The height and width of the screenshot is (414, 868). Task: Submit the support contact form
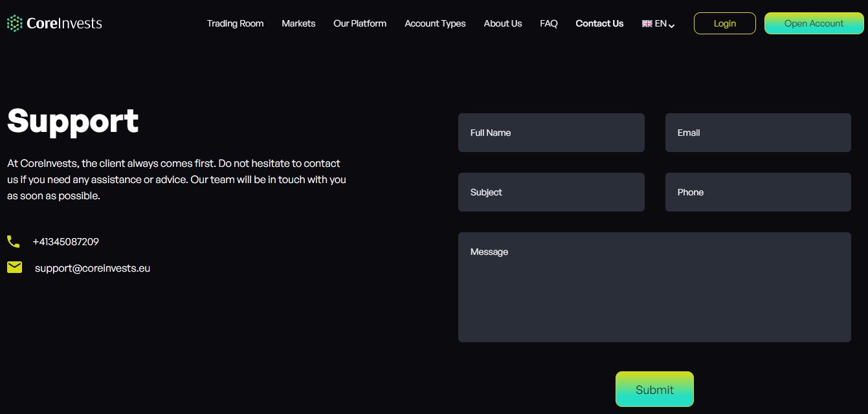(654, 389)
